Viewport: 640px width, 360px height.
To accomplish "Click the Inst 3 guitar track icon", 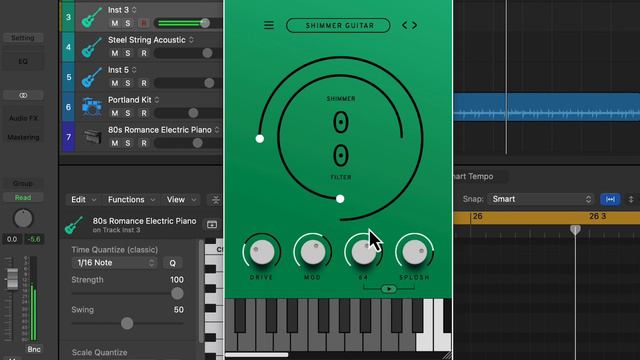I will click(x=91, y=18).
